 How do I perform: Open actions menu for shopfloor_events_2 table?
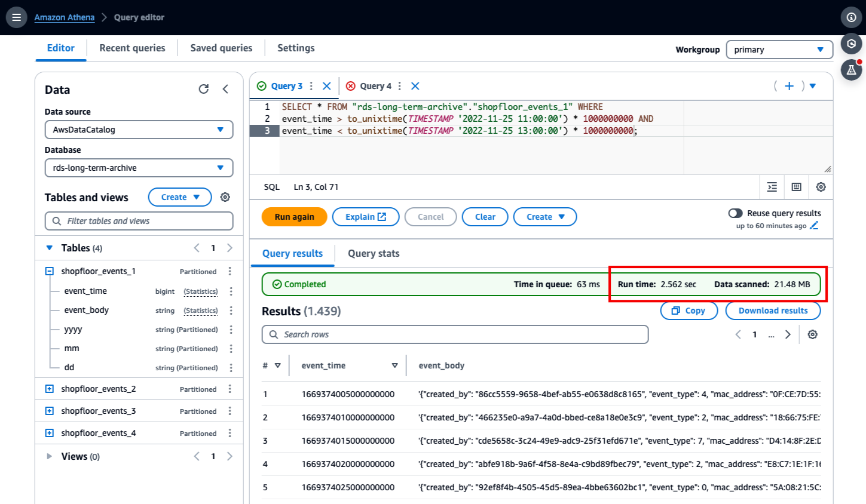[230, 389]
